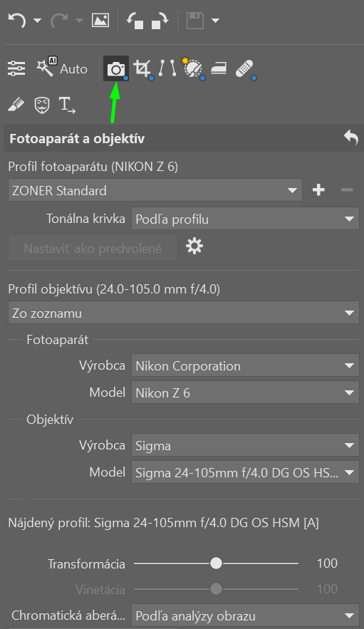Select the perspective lines tool
Screen dimensions: 364x629
(167, 68)
